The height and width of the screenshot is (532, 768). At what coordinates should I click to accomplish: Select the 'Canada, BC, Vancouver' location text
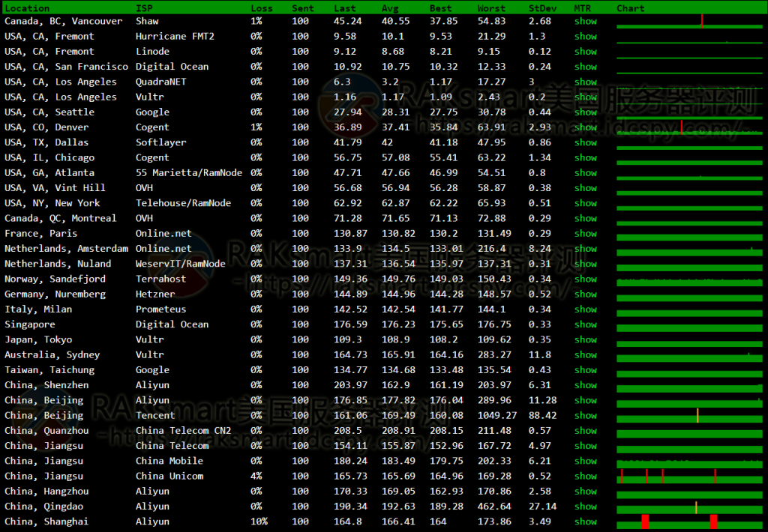pyautogui.click(x=63, y=21)
